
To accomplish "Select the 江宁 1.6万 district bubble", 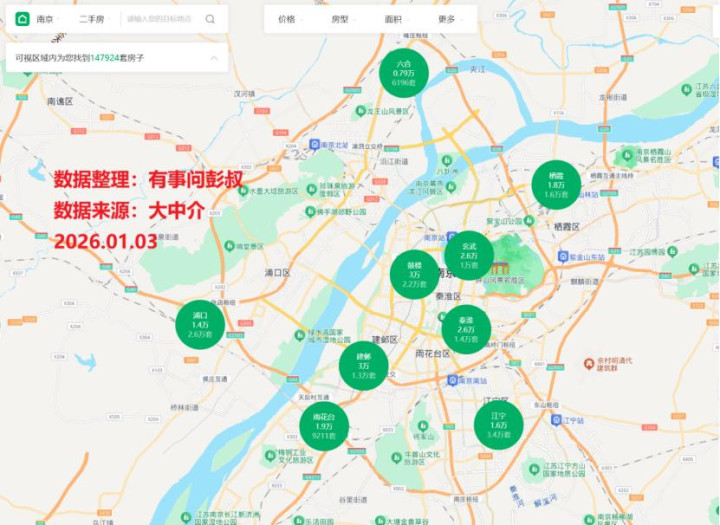I will click(498, 425).
